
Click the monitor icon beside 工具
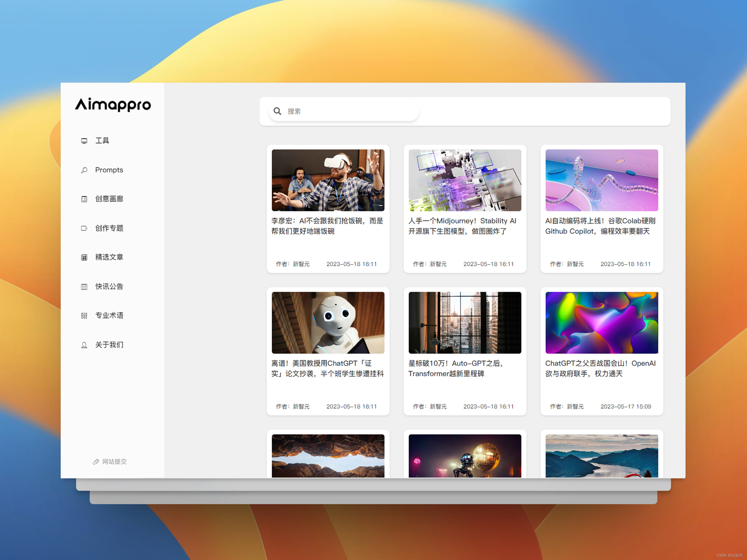[x=84, y=141]
